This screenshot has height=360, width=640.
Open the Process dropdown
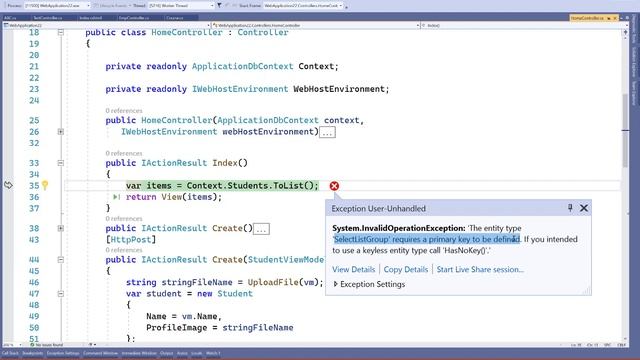coord(57,6)
